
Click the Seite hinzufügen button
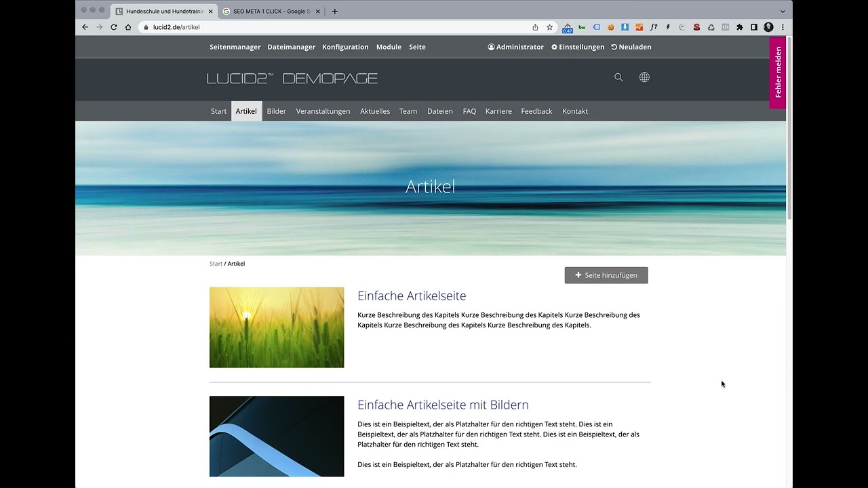pos(606,275)
